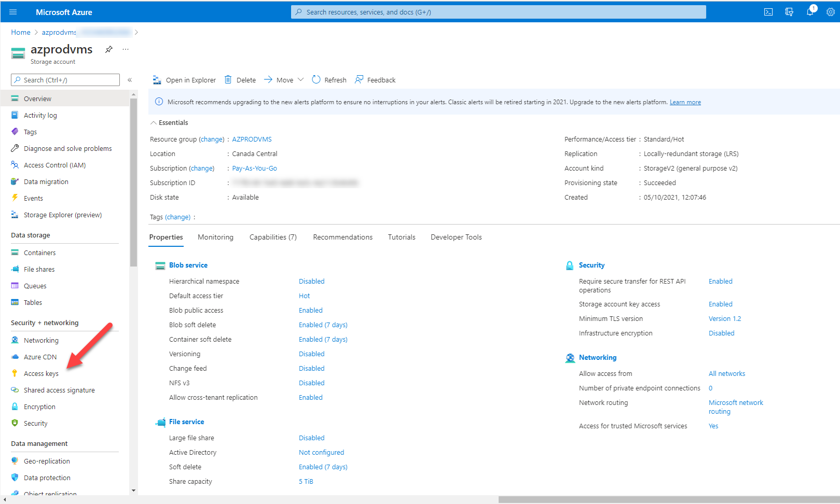Launch Cloud Shell from top bar

768,12
